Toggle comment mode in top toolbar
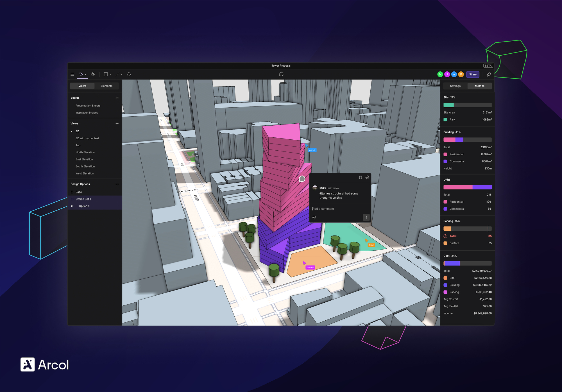 [x=281, y=74]
